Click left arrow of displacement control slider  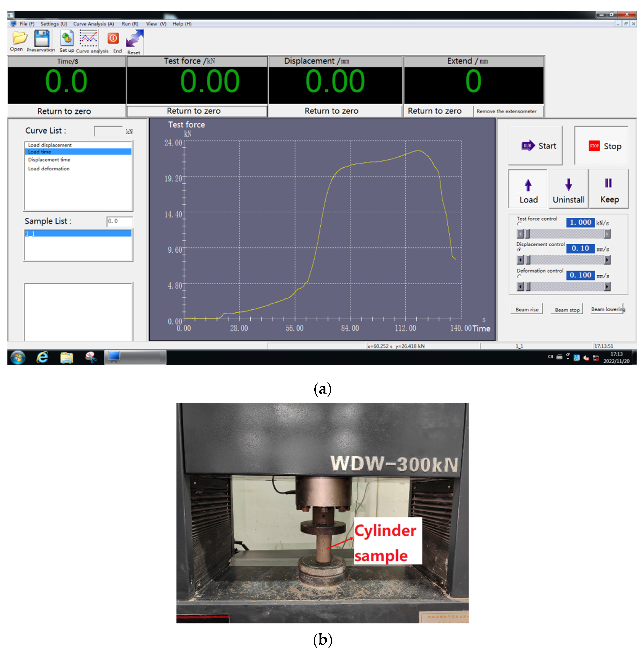point(520,260)
